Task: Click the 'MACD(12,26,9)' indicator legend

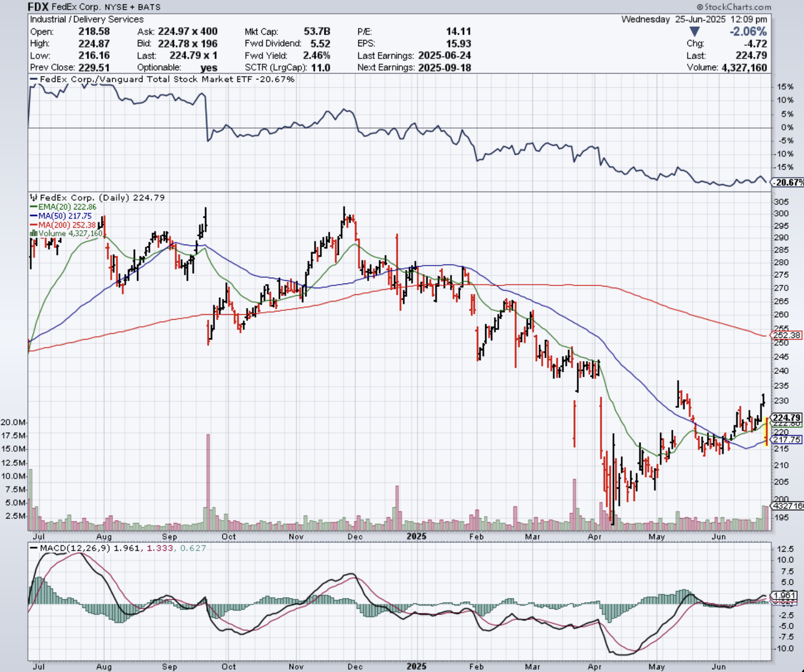Action: point(75,548)
